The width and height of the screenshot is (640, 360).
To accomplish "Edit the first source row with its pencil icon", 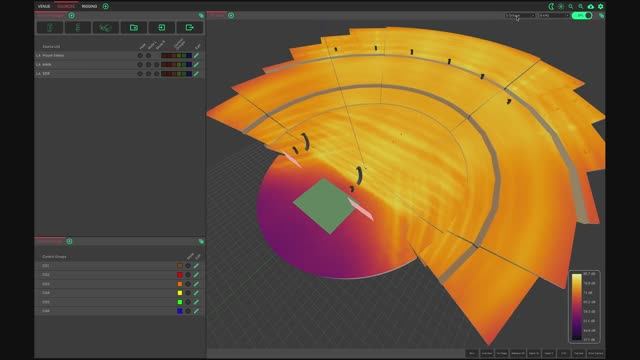I will click(x=197, y=55).
